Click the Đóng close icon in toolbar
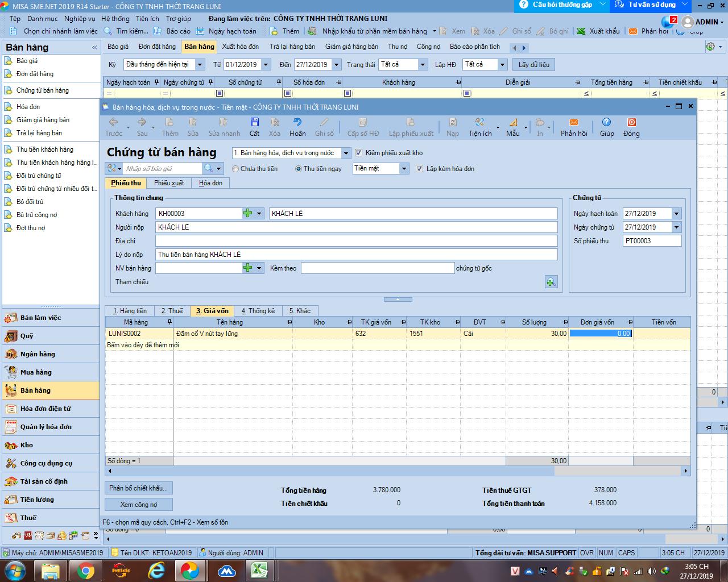 pos(631,123)
